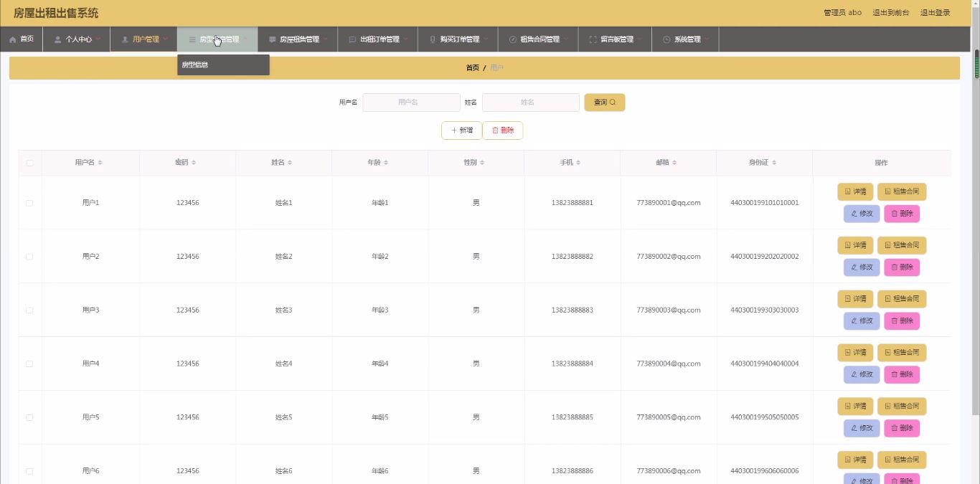Check the checkbox for row 用户6

click(x=29, y=471)
